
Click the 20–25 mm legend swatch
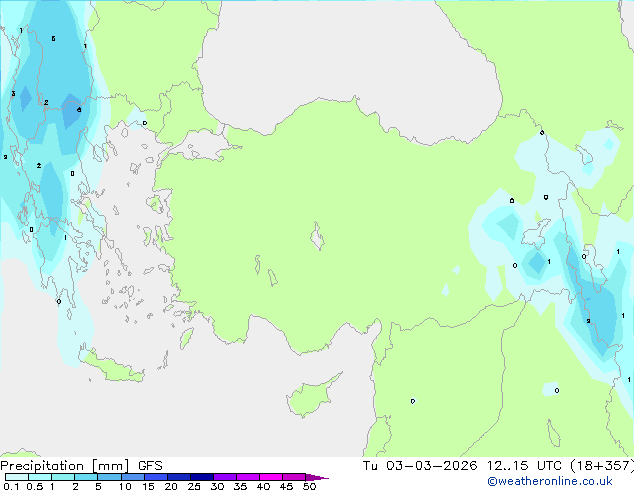point(179,477)
